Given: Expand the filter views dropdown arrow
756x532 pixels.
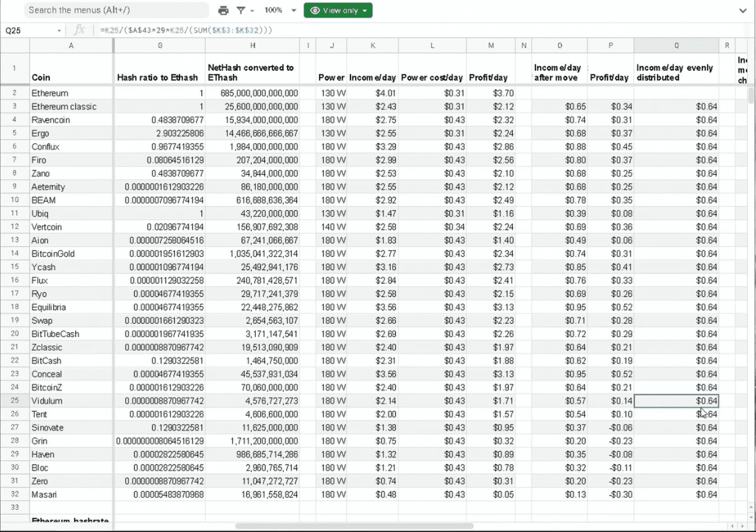Looking at the screenshot, I should point(251,11).
